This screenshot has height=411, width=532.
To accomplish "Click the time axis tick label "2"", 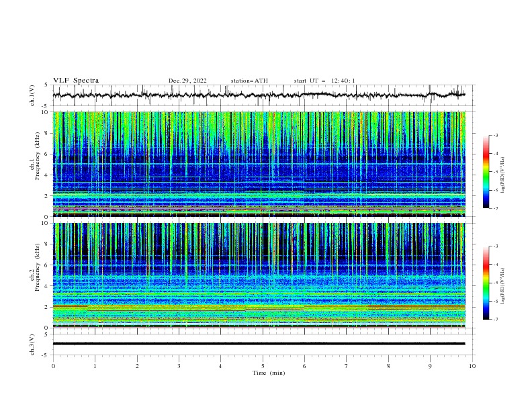I will [137, 366].
